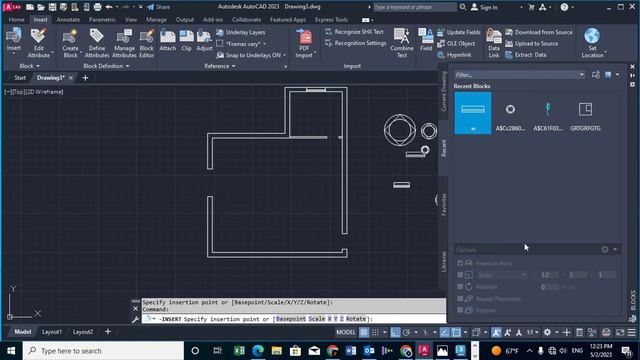Viewport: 640px width, 360px height.
Task: Click the search magnifier icon in title bar
Action: click(463, 7)
